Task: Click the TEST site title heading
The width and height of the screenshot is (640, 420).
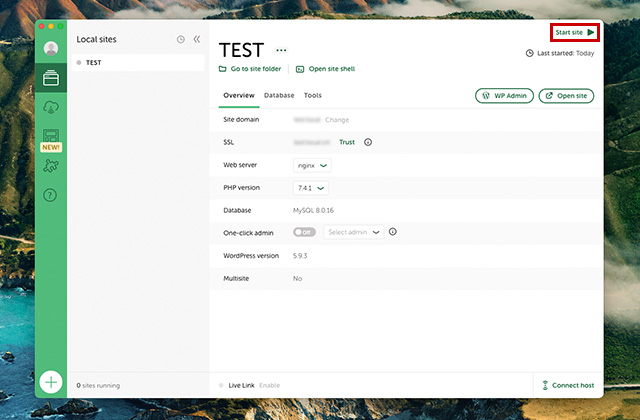Action: coord(242,50)
